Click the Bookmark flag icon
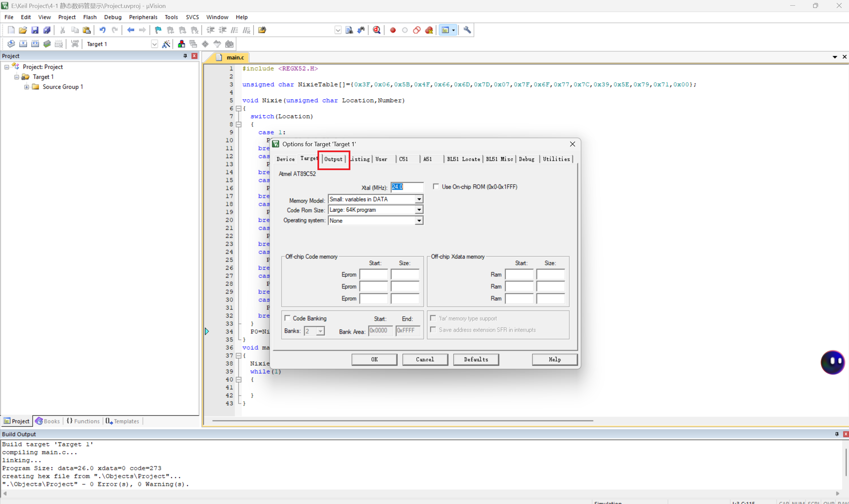The height and width of the screenshot is (504, 849). click(x=158, y=30)
